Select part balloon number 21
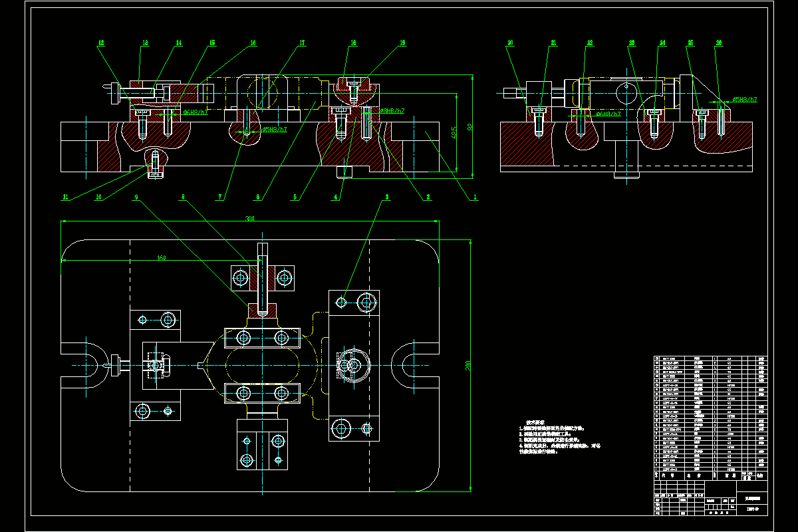Image resolution: width=798 pixels, height=532 pixels. coord(553,43)
